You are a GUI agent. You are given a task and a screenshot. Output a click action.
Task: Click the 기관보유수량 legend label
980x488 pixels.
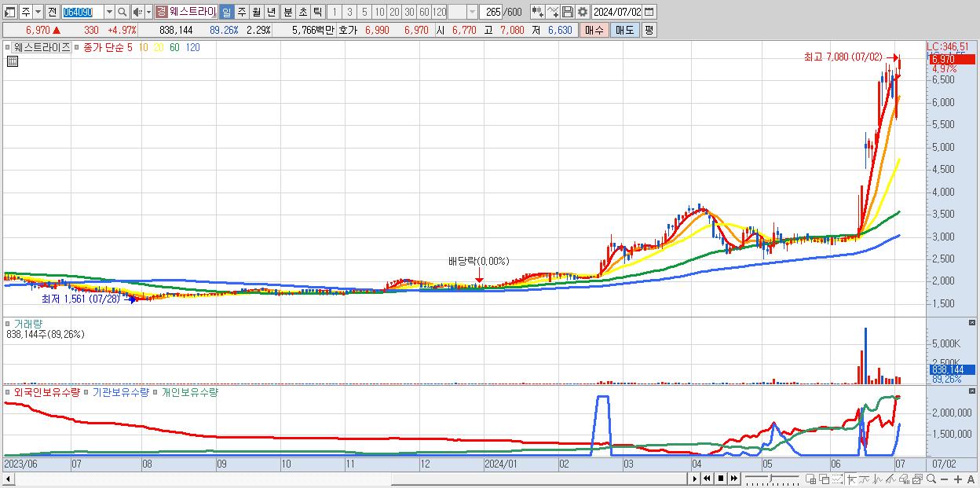click(121, 391)
